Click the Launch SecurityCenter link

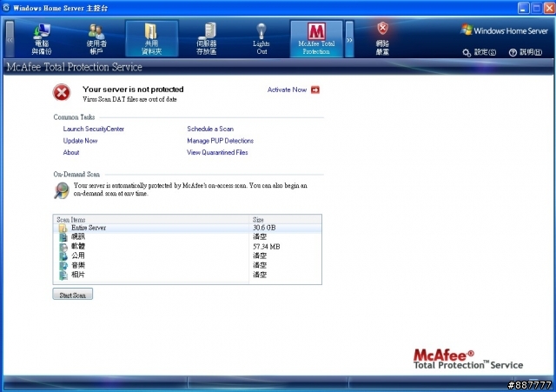(x=93, y=129)
